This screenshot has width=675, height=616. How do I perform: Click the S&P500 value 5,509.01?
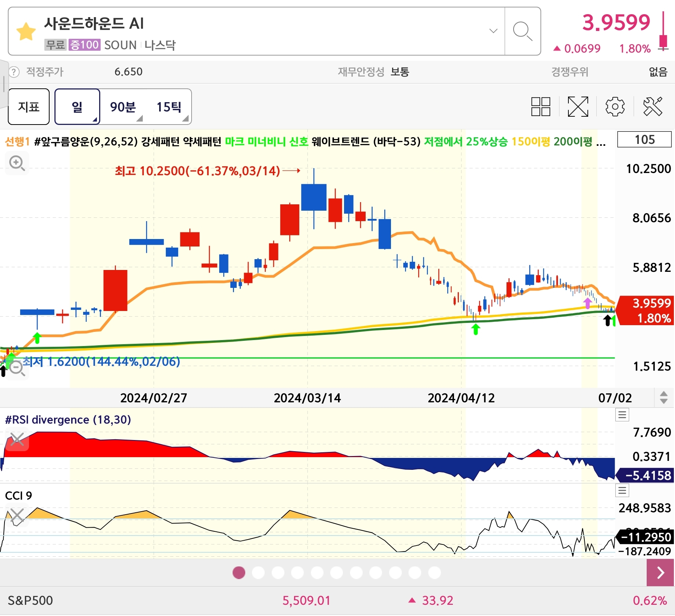pyautogui.click(x=306, y=600)
